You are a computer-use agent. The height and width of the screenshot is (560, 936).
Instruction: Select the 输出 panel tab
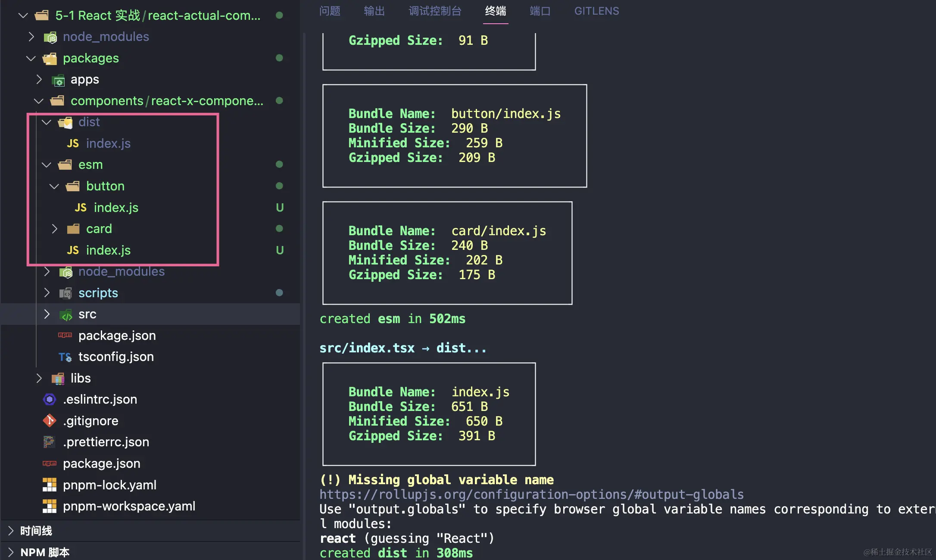click(x=374, y=11)
